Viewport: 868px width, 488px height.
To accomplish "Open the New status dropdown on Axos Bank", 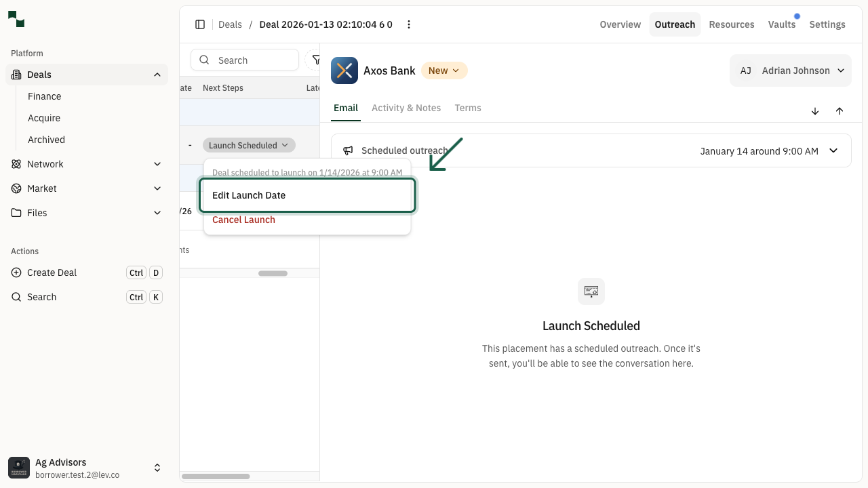I will coord(444,70).
